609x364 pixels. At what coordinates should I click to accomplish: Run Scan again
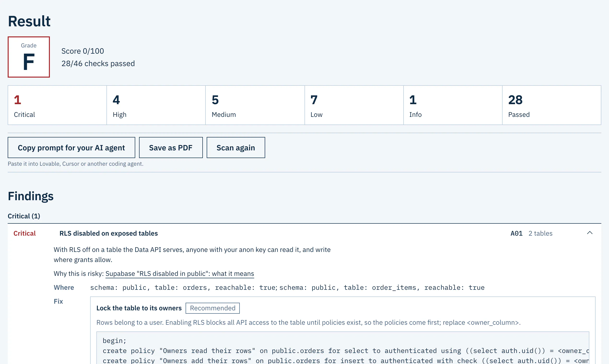(x=236, y=148)
